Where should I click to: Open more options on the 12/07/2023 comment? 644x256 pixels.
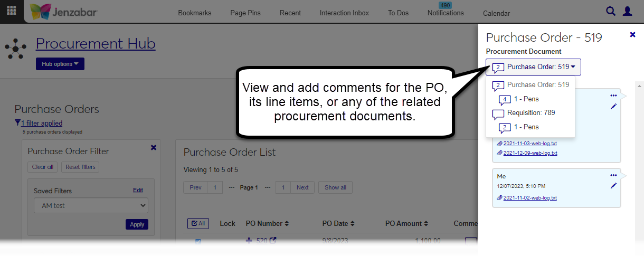[613, 175]
